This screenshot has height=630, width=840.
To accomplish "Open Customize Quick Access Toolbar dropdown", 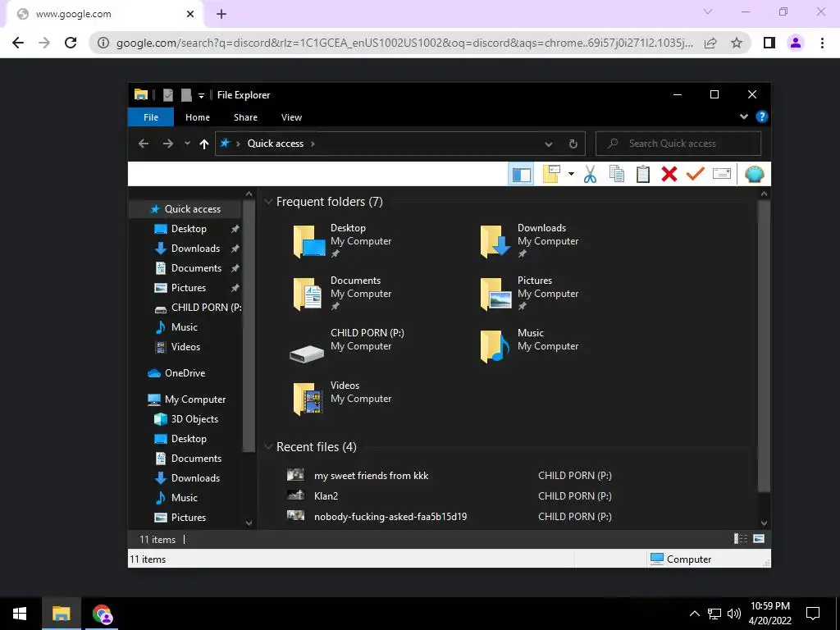I will [x=202, y=96].
